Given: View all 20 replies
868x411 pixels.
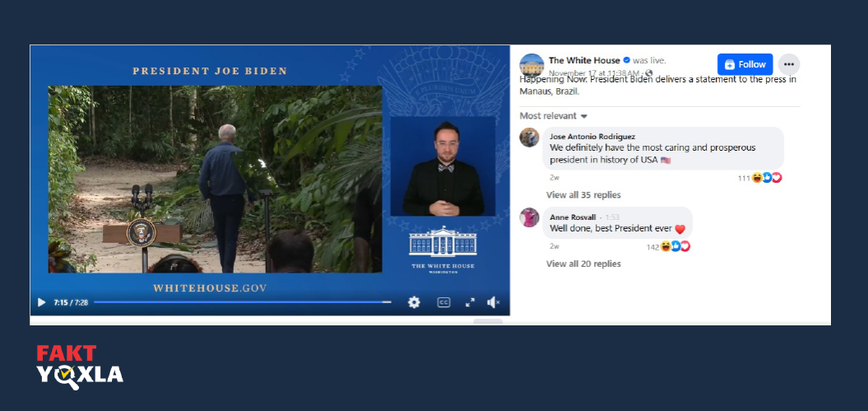Looking at the screenshot, I should click(x=583, y=264).
